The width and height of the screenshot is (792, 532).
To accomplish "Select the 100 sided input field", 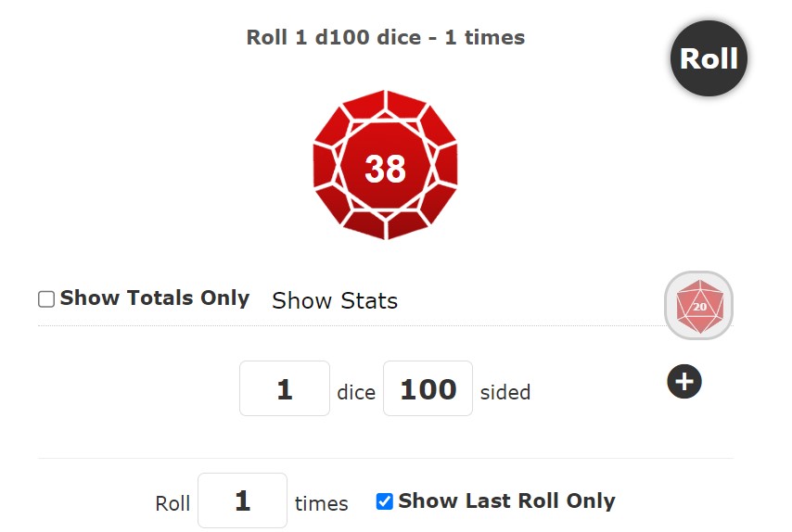I will pyautogui.click(x=428, y=388).
